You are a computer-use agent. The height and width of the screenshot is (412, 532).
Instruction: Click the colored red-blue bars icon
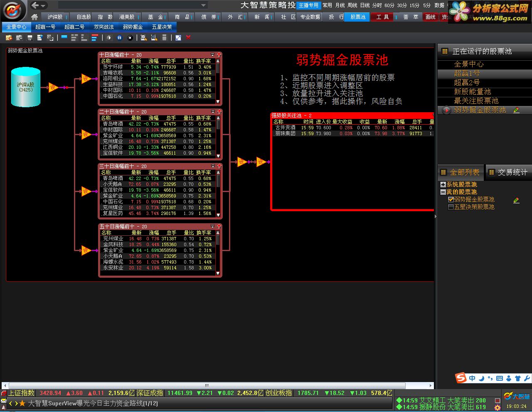click(94, 38)
